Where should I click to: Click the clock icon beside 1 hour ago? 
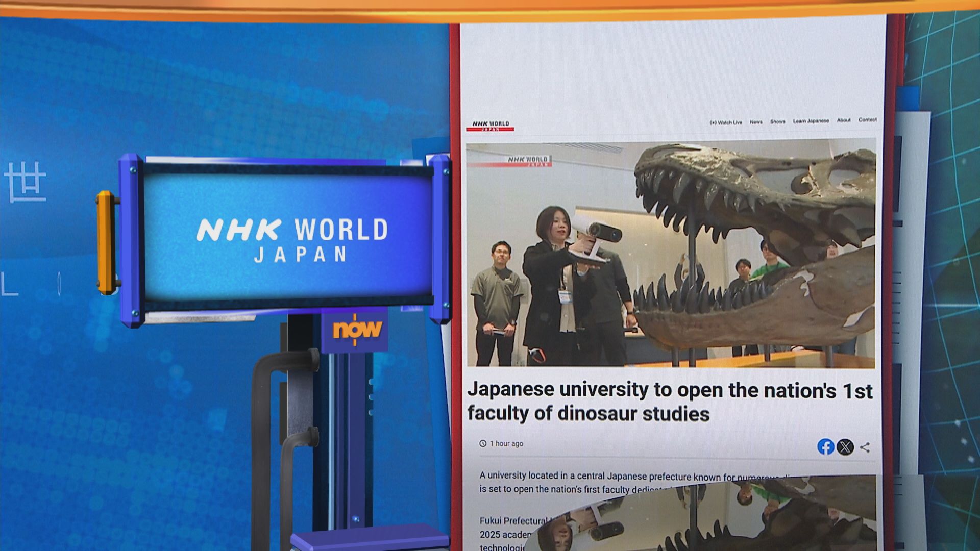[x=483, y=443]
